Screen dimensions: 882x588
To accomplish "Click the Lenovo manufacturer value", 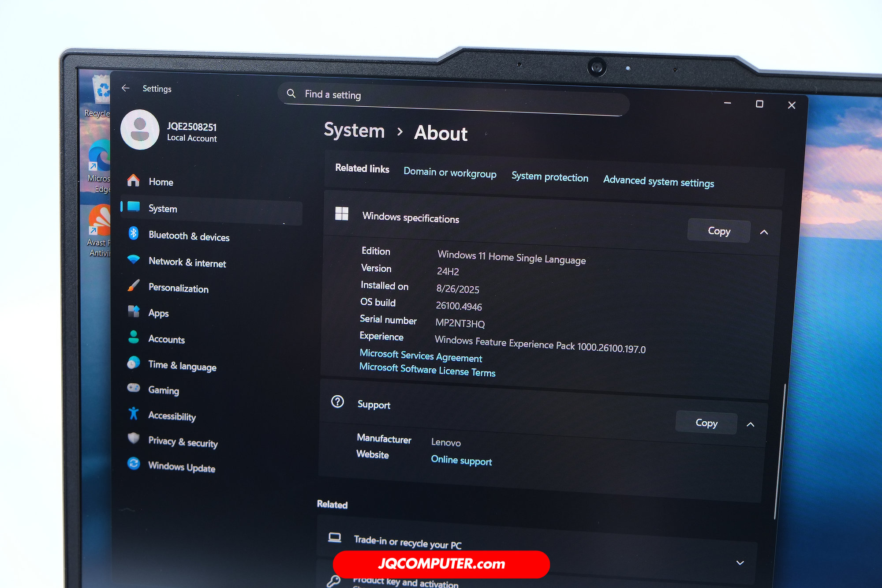I will (446, 442).
